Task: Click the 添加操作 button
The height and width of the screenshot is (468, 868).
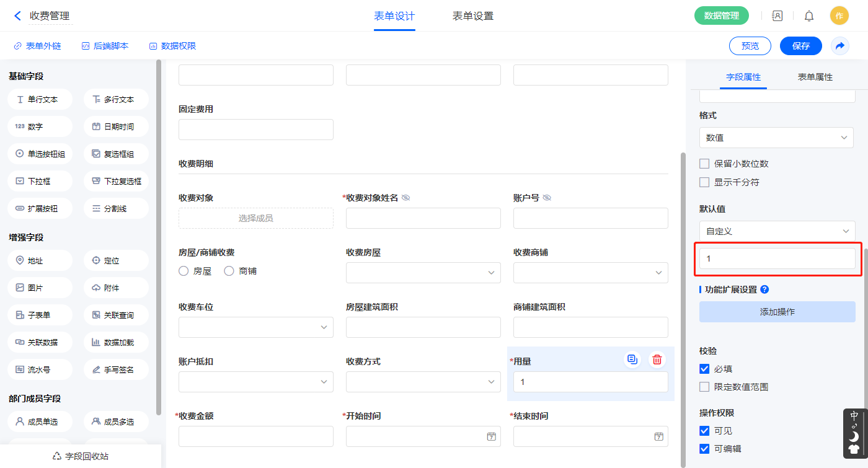Action: pyautogui.click(x=777, y=312)
